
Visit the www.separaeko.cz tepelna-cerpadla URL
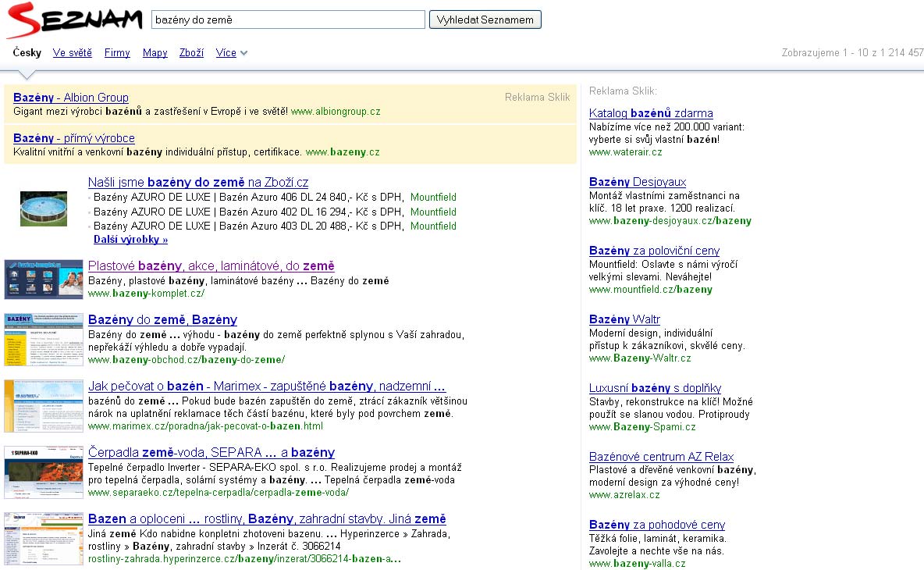218,493
